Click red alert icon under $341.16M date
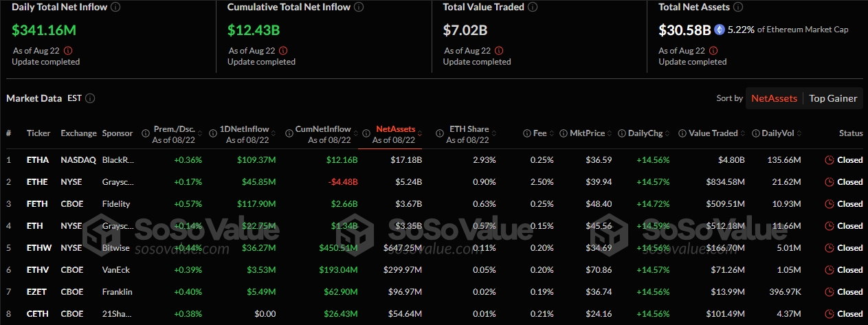 click(x=67, y=50)
